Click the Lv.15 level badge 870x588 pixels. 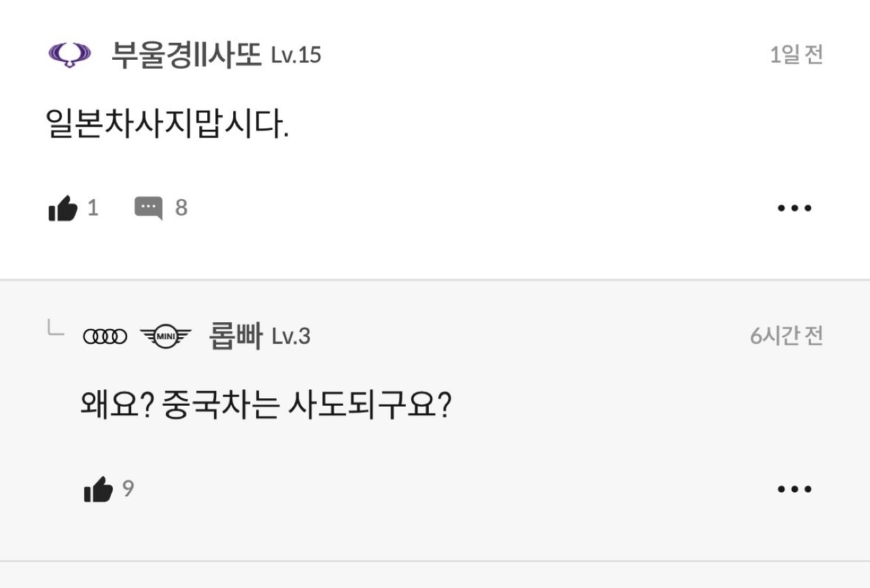[296, 55]
